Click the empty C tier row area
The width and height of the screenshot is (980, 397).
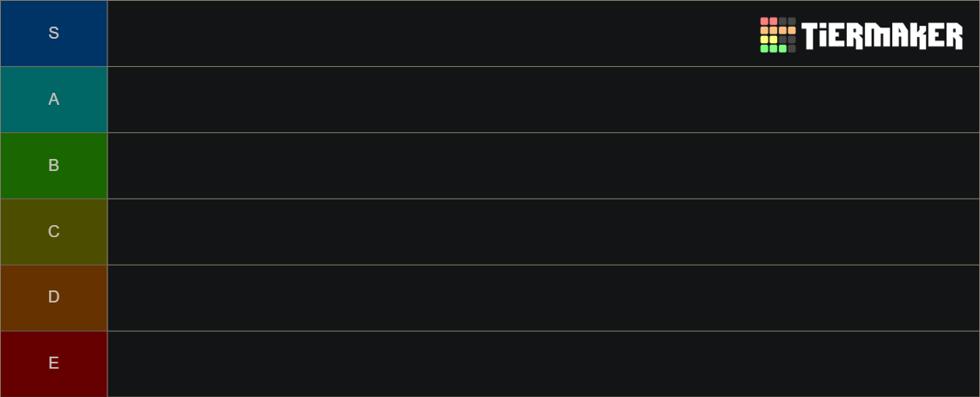coord(543,232)
